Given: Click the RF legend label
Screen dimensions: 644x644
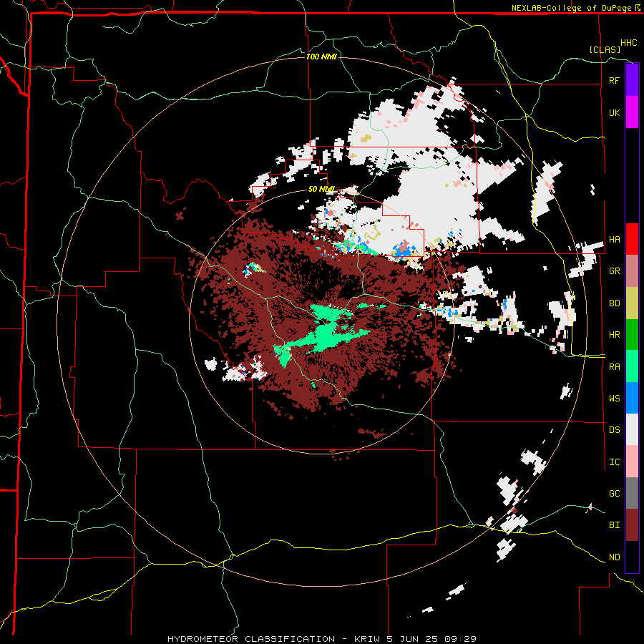Looking at the screenshot, I should pyautogui.click(x=614, y=81).
